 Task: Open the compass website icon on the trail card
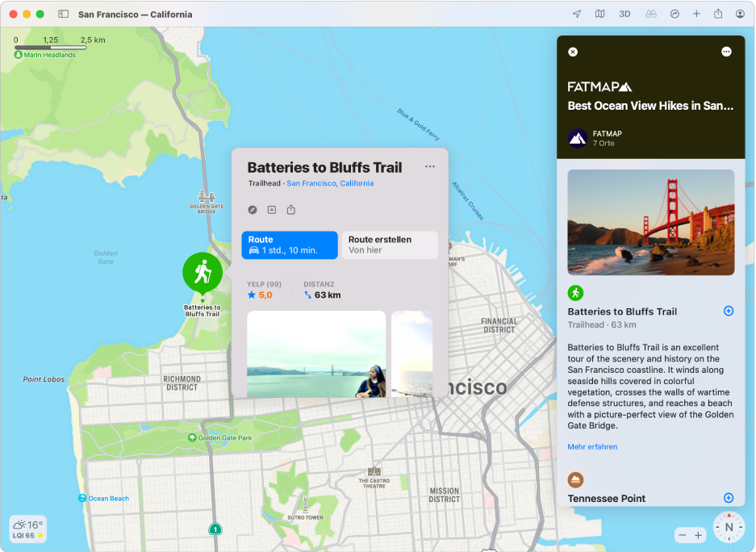[253, 209]
